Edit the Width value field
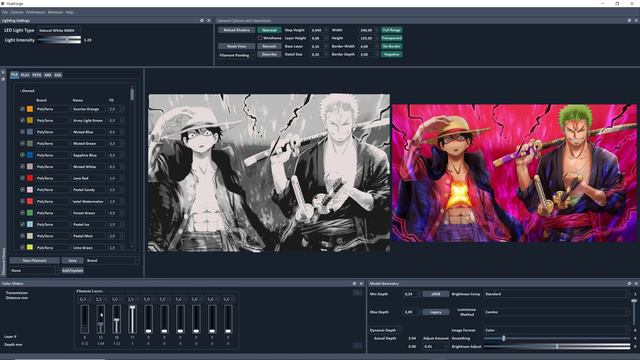 tap(368, 30)
